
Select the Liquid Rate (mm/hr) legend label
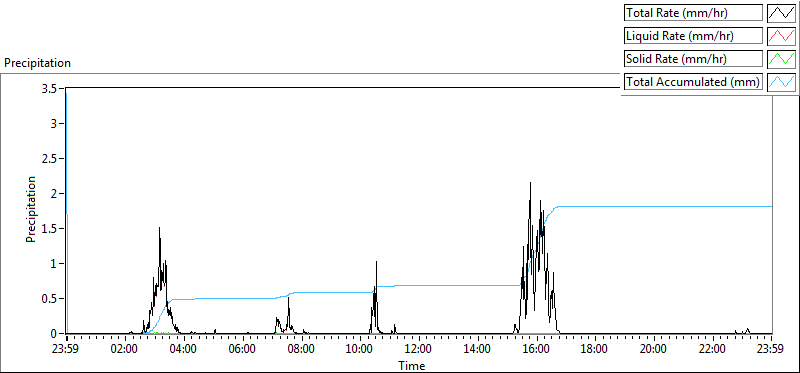[x=693, y=36]
